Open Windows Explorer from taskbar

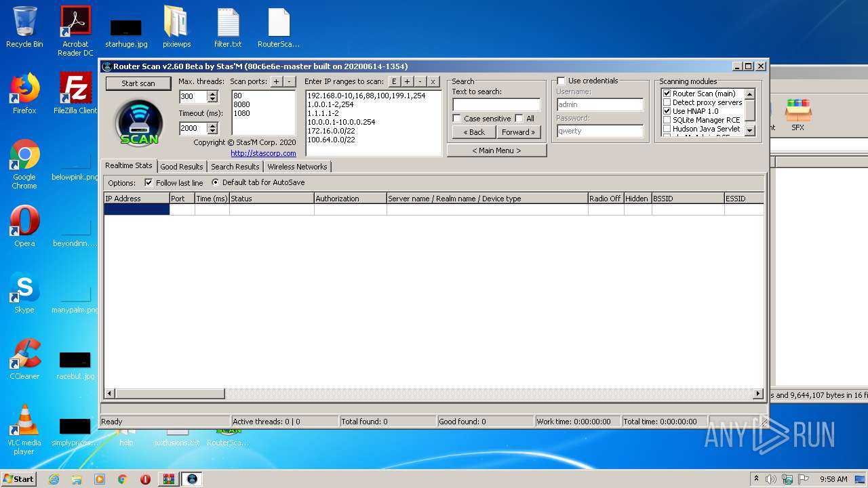(77, 479)
